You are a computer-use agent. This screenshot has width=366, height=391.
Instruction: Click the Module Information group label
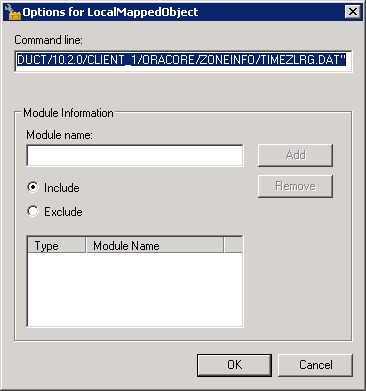68,113
